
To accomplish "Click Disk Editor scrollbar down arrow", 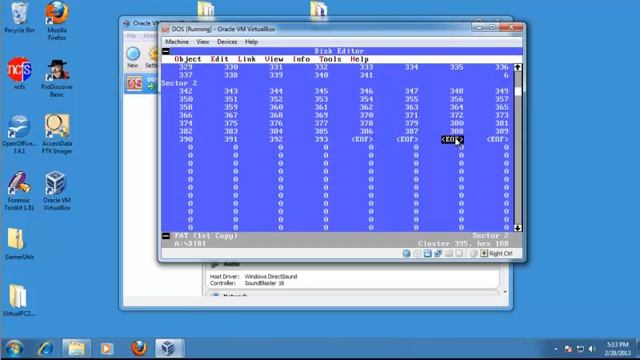I will (518, 228).
